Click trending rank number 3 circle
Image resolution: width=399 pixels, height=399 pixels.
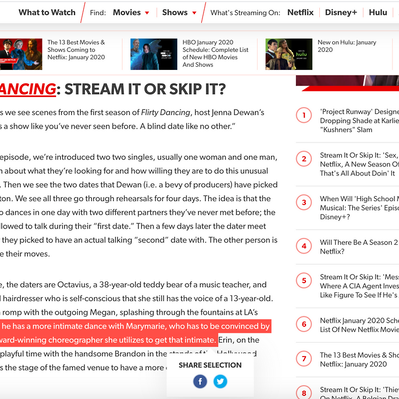coord(304,202)
